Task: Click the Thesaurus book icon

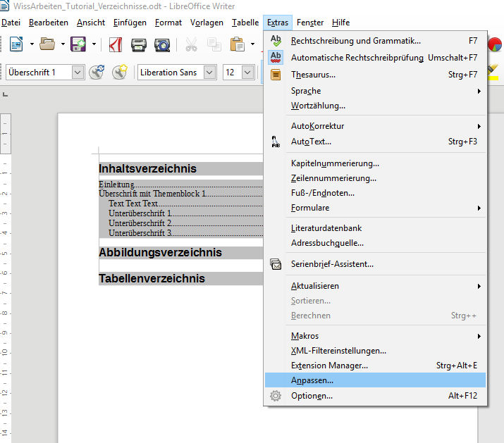Action: click(276, 75)
